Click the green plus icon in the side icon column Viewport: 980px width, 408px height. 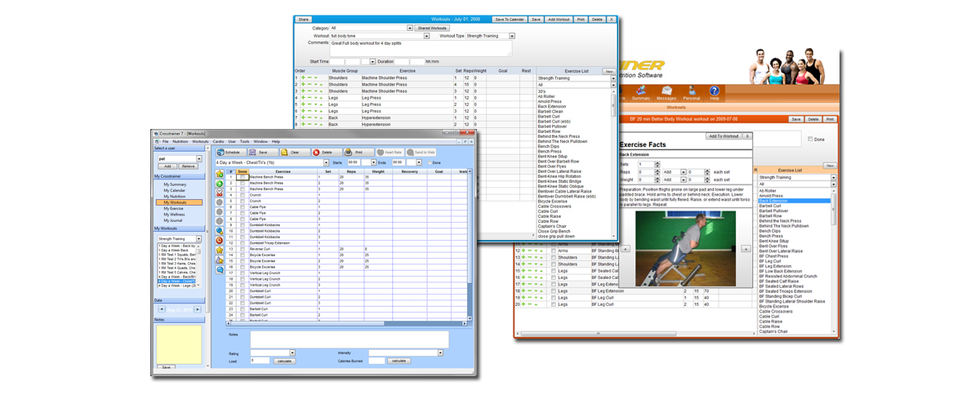(x=220, y=184)
